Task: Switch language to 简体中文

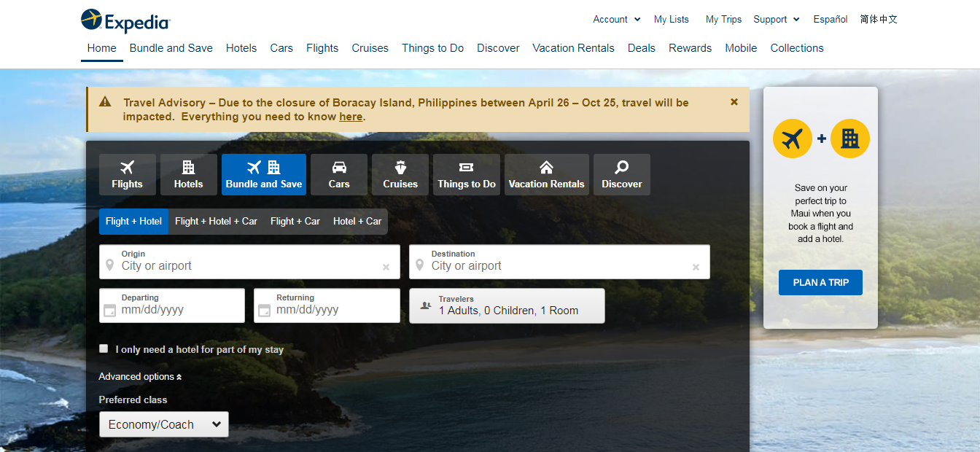Action: pyautogui.click(x=879, y=20)
